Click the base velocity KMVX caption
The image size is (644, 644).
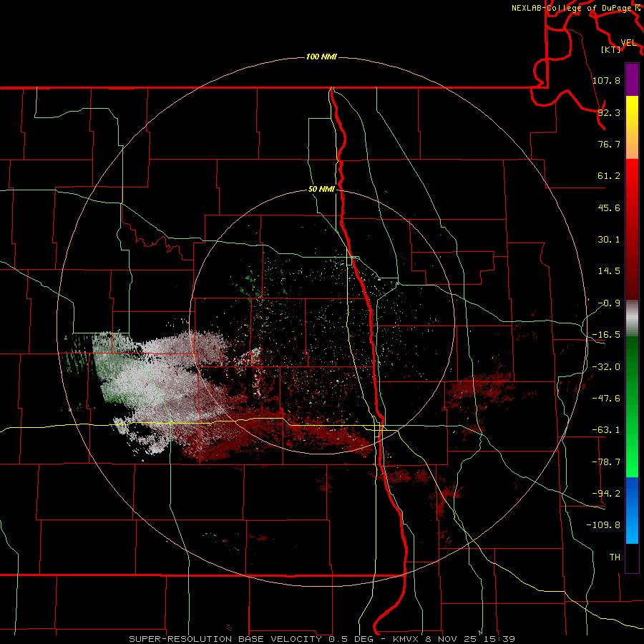[322, 639]
